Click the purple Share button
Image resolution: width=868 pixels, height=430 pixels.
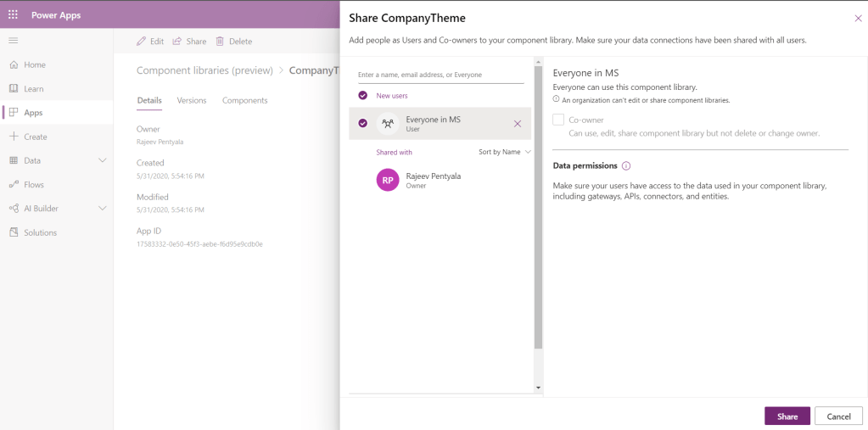[787, 416]
